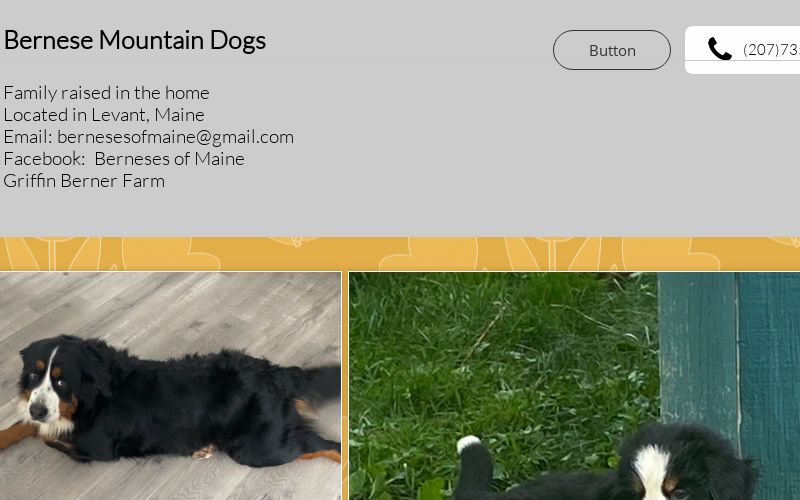The width and height of the screenshot is (800, 500).
Task: Click the Facebook: label text
Action: tap(44, 159)
